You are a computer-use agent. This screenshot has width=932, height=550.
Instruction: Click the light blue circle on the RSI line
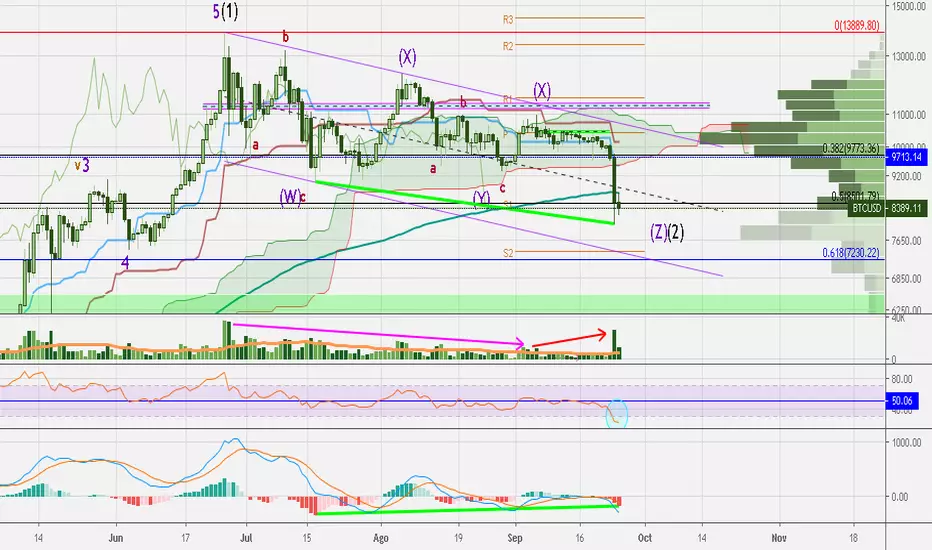pyautogui.click(x=617, y=413)
